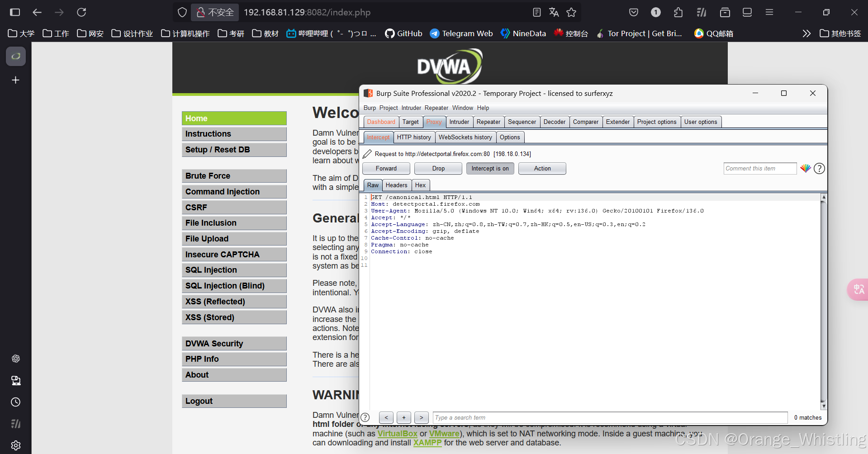Open the sidebar settings gear icon
The height and width of the screenshot is (454, 868).
click(16, 445)
